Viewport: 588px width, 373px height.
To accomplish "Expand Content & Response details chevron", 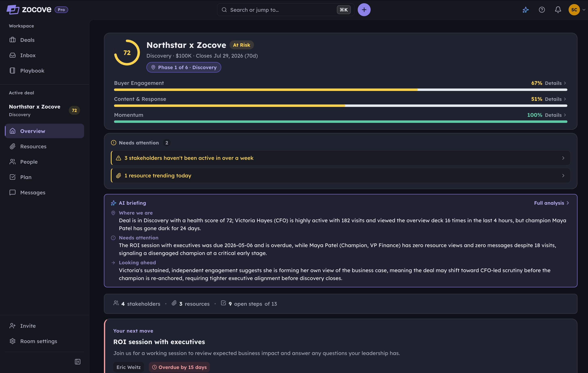I will pyautogui.click(x=565, y=99).
